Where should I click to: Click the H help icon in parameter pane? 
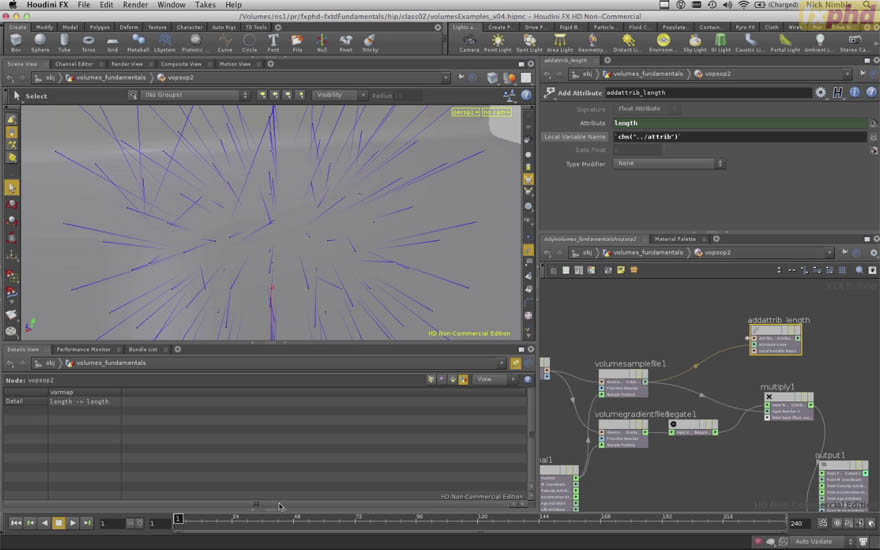[x=837, y=93]
